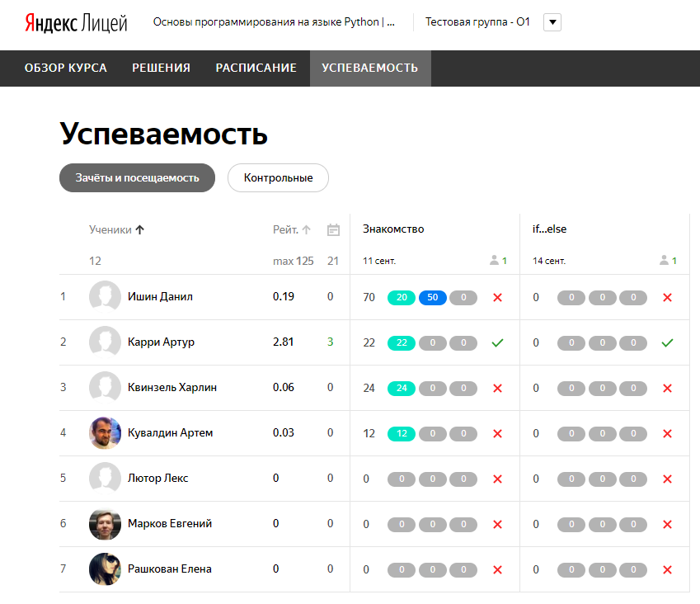The image size is (700, 604).
Task: Switch to Контрольные view
Action: click(x=278, y=177)
